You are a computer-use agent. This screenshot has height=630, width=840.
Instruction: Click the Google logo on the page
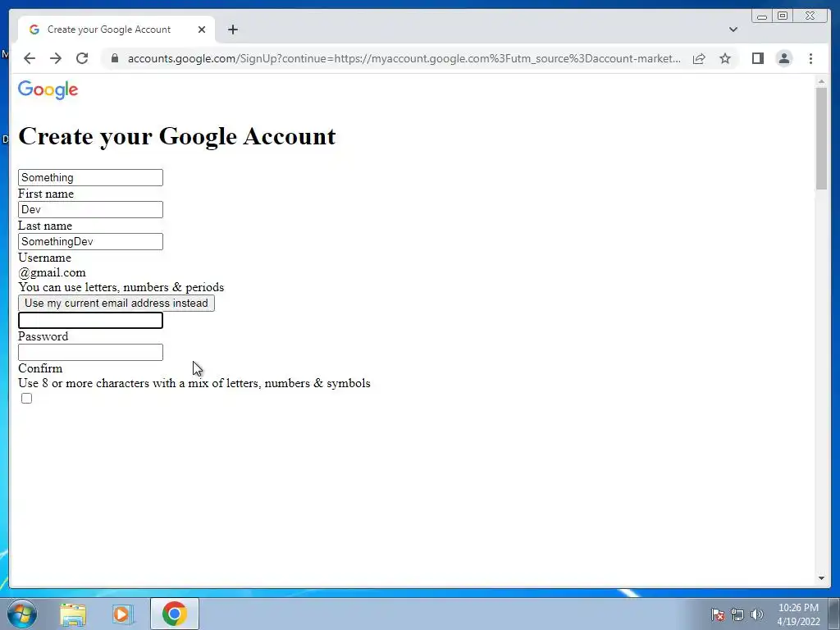click(48, 90)
